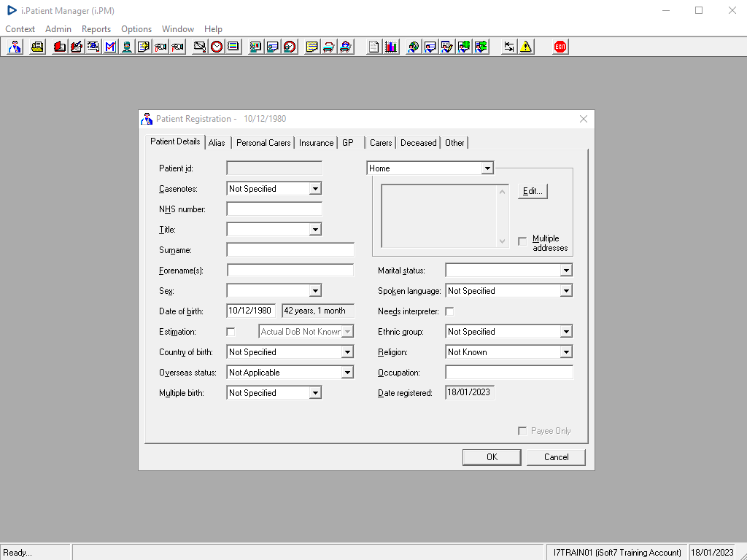This screenshot has height=560, width=747.
Task: Click the pointing hand P icon
Action: 177,47
